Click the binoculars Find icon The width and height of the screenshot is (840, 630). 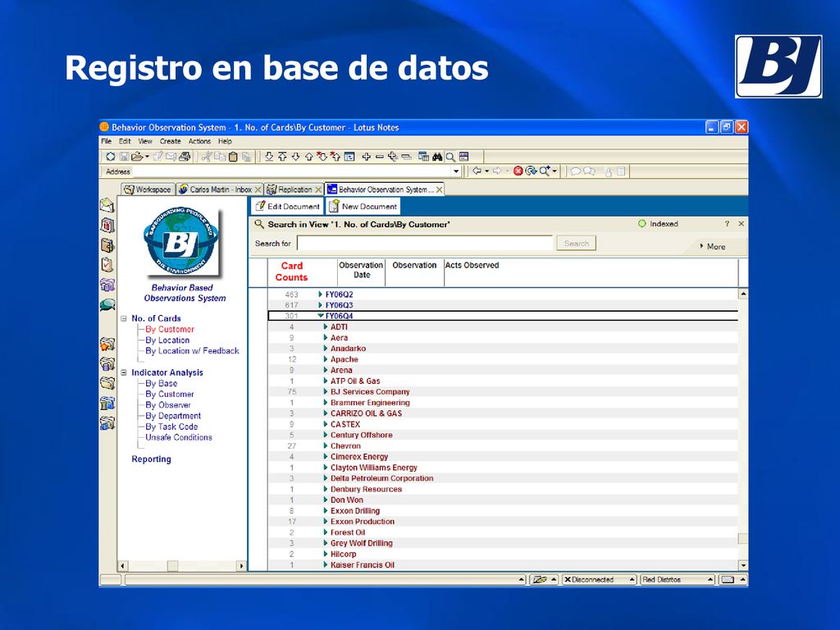click(437, 157)
